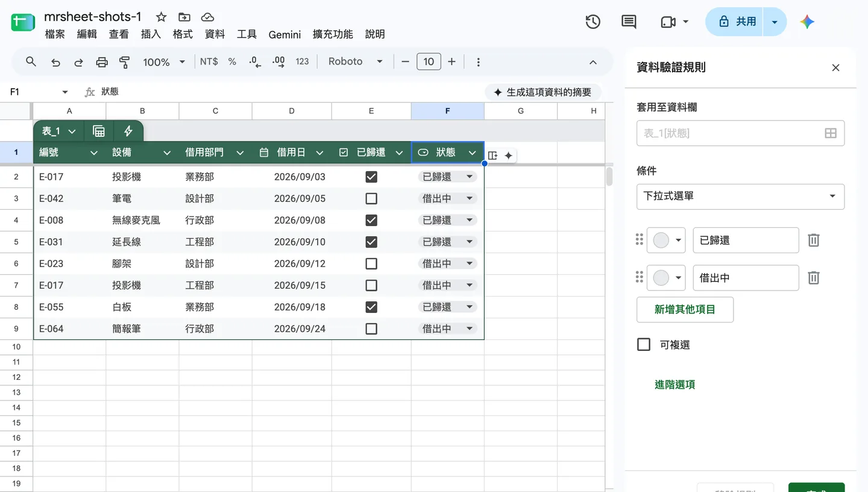Open the 插入 menu
This screenshot has height=492, width=868.
(x=151, y=34)
